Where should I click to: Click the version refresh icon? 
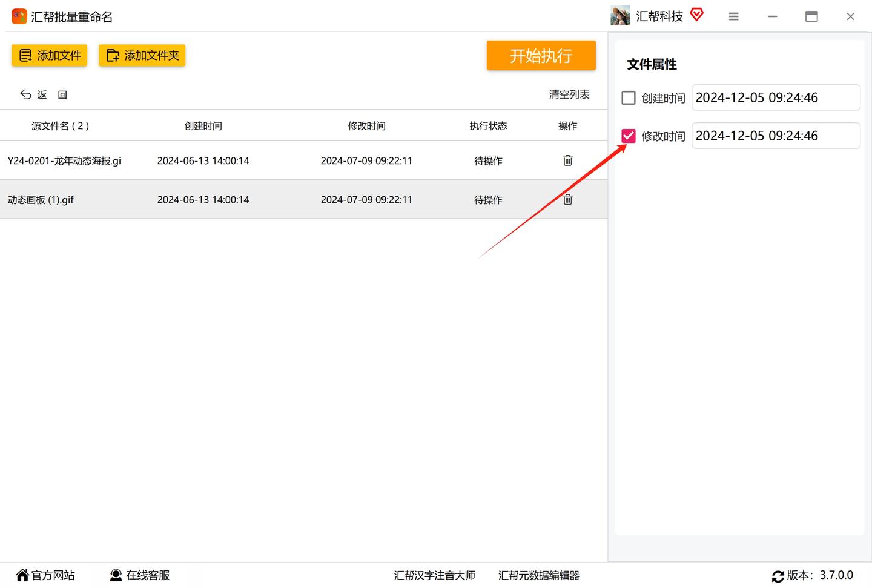point(778,576)
